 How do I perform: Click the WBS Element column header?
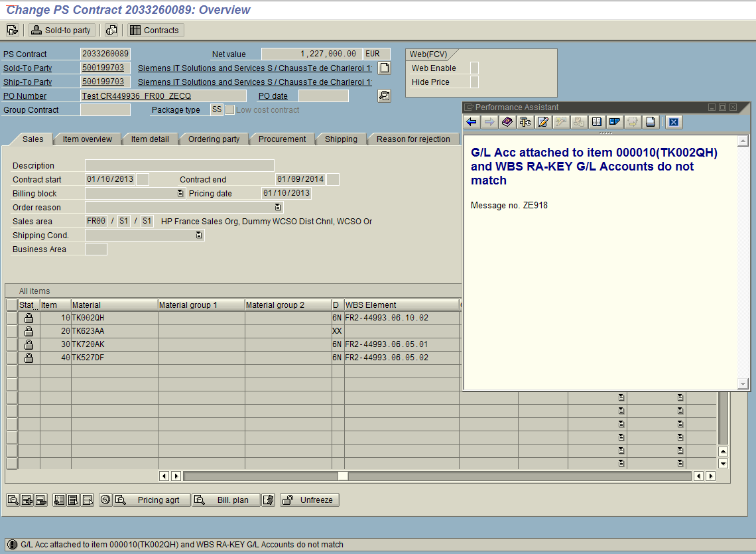401,305
